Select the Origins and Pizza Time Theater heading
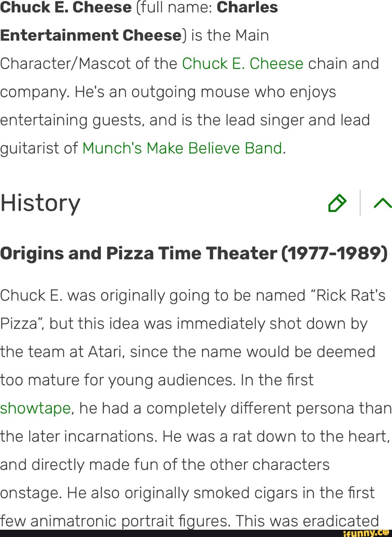The image size is (392, 537). [193, 254]
